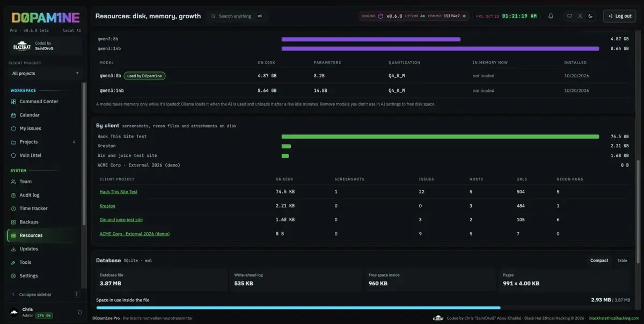This screenshot has width=644, height=324.
Task: Select the Time tracker clock icon
Action: [x=14, y=208]
